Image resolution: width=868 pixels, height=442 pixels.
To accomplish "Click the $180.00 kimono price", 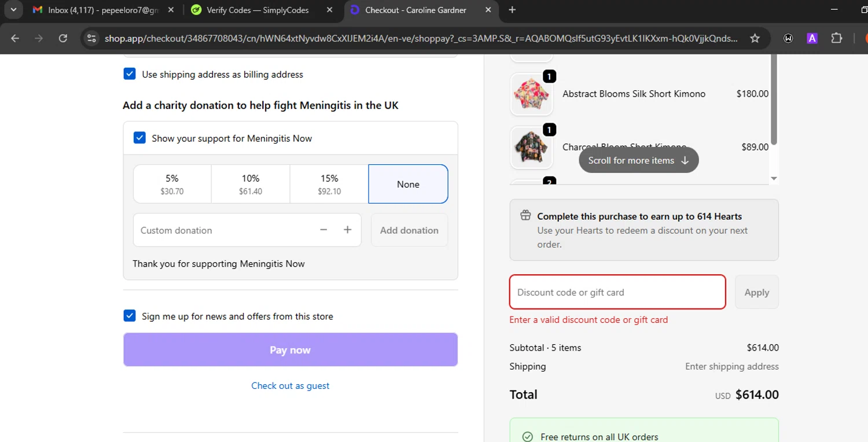I will click(x=752, y=94).
